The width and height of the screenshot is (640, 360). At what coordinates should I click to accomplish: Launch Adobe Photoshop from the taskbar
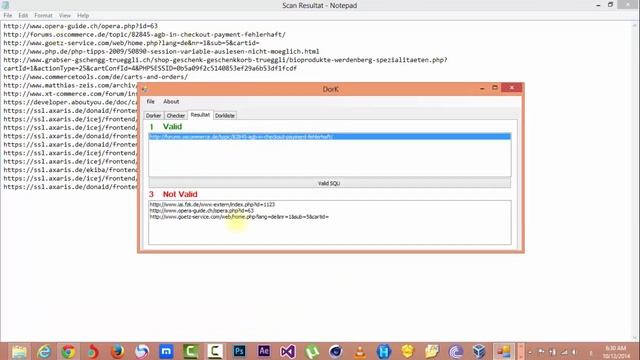pyautogui.click(x=240, y=351)
